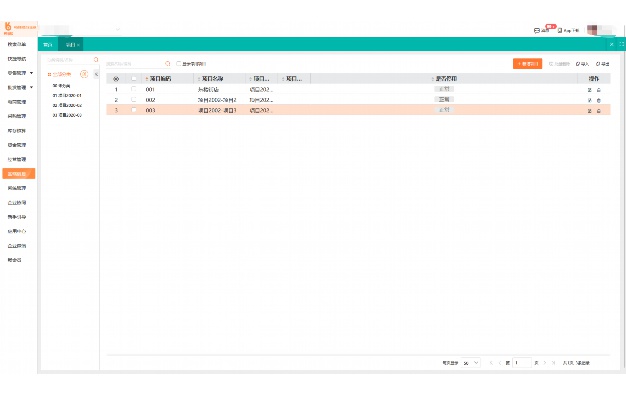The image size is (626, 395).
Task: Tick the checkbox for row 002
Action: [134, 99]
